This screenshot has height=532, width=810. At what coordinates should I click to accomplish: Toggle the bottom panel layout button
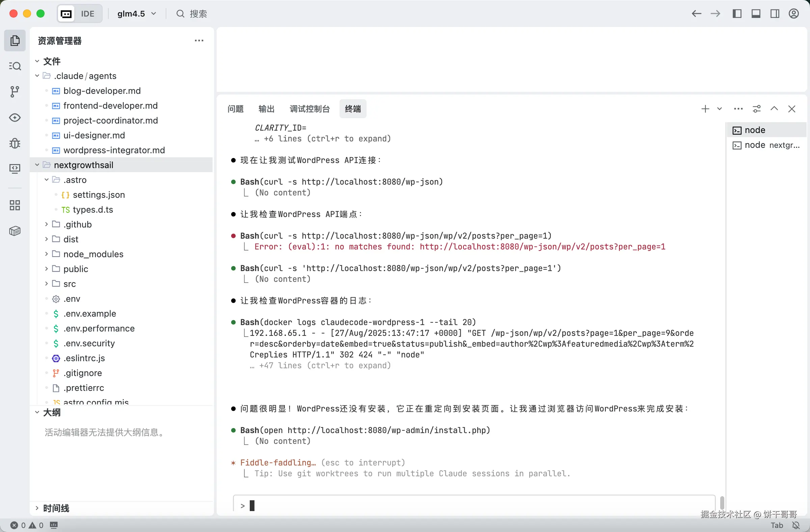click(x=756, y=14)
